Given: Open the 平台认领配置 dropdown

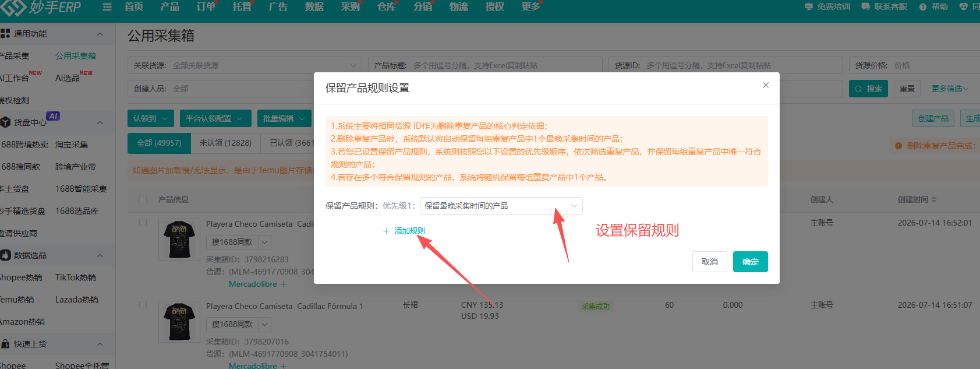Looking at the screenshot, I should (x=215, y=118).
